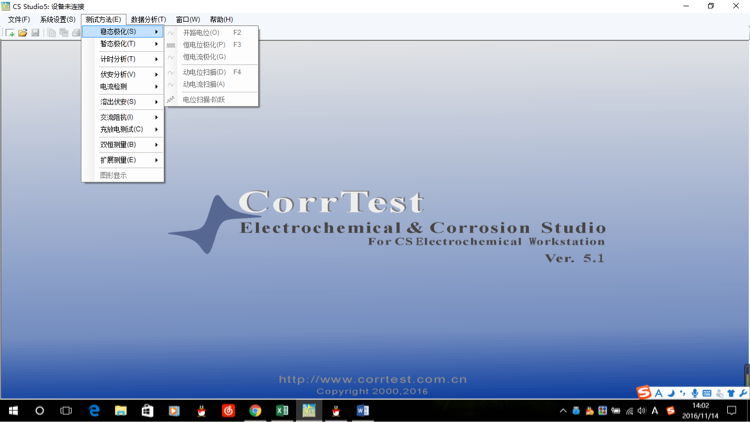Open the 帮助(H) menu
This screenshot has width=750, height=422.
tap(221, 20)
